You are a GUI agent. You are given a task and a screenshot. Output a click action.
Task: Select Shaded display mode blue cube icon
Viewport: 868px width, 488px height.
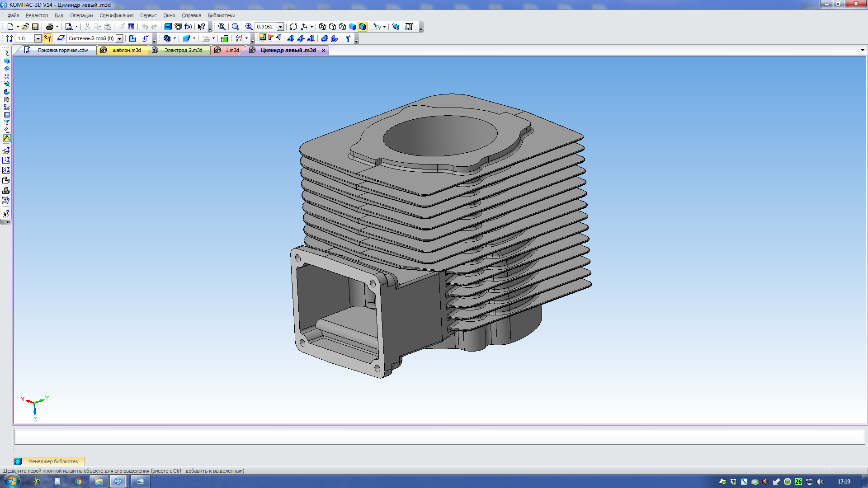pyautogui.click(x=352, y=27)
